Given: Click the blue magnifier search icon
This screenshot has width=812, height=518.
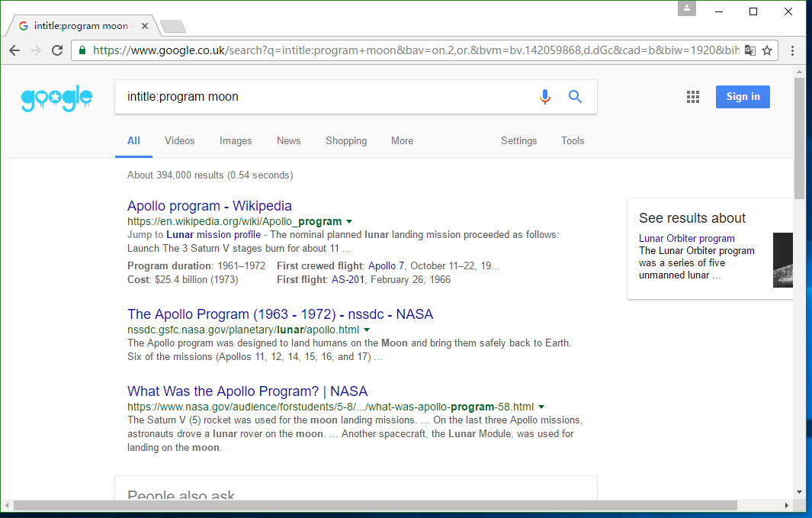Looking at the screenshot, I should (x=575, y=96).
